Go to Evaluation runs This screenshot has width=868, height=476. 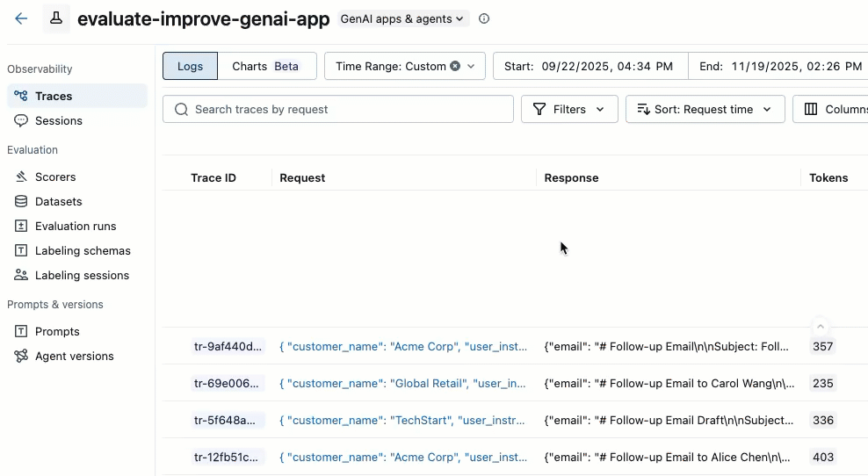coord(76,226)
